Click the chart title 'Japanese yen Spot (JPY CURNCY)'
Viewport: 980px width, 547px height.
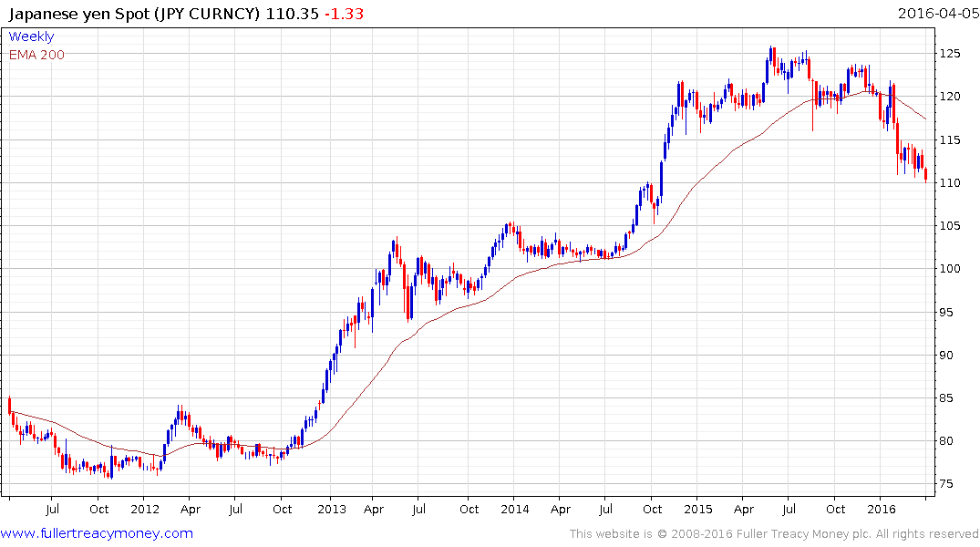point(134,14)
